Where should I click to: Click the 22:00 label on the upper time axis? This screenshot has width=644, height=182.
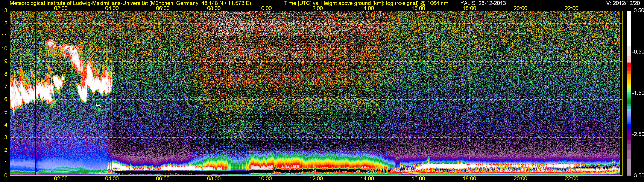(x=571, y=8)
